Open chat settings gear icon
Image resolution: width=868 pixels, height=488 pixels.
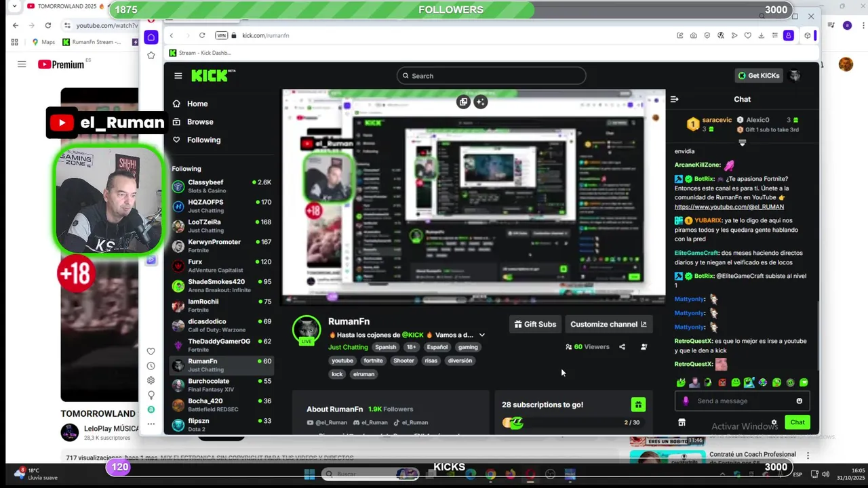(774, 422)
